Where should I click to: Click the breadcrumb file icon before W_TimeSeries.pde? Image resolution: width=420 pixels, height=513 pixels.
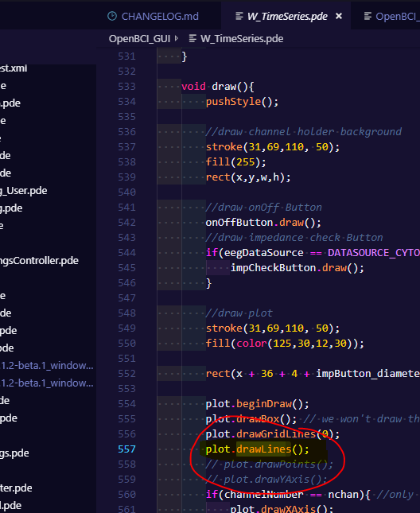pos(192,39)
